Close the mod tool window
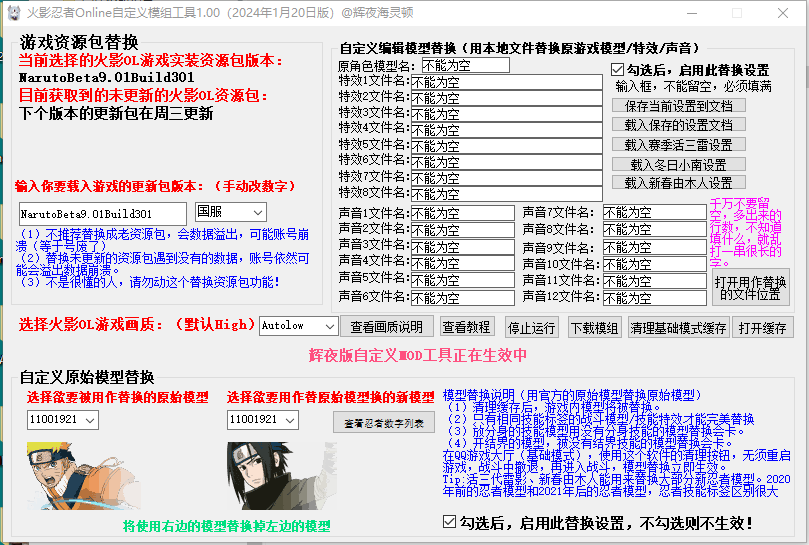Screen dimensions: 809x545 [x=783, y=13]
